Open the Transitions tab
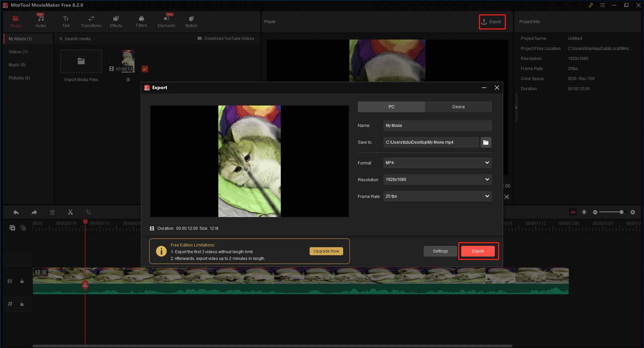The height and width of the screenshot is (348, 644). (91, 21)
